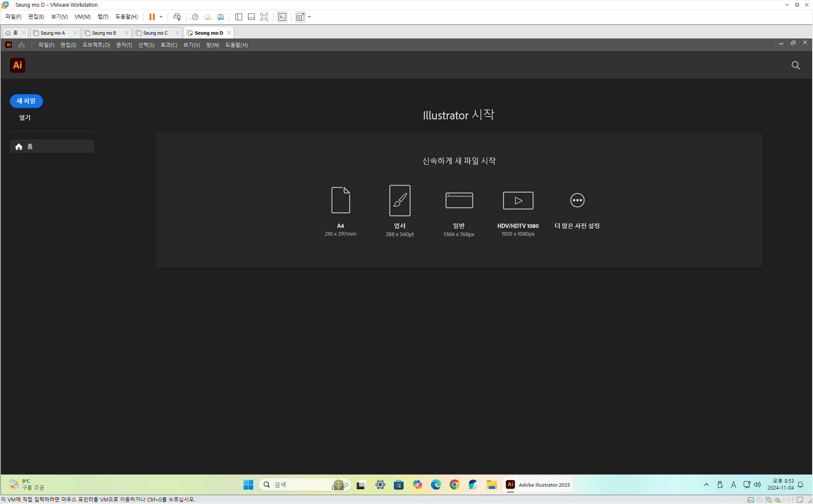Select the 엽서 postcard preset icon
Viewport: 813px width, 504px height.
(x=399, y=200)
